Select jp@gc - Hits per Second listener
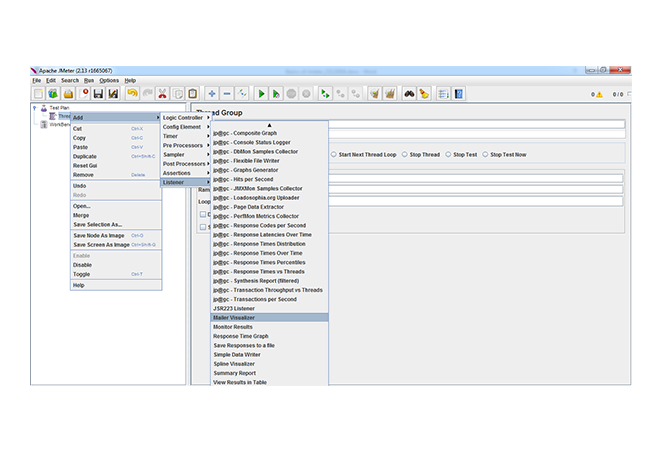This screenshot has height=452, width=661. [269, 179]
